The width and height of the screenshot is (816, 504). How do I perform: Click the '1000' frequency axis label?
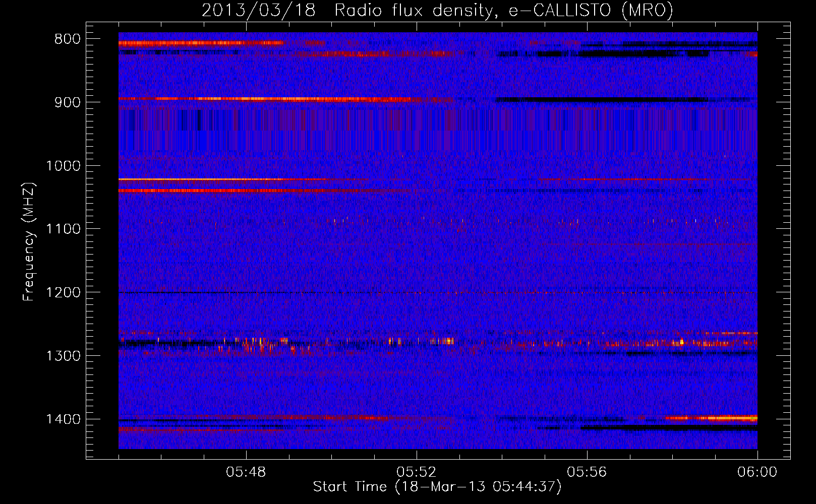tap(63, 166)
